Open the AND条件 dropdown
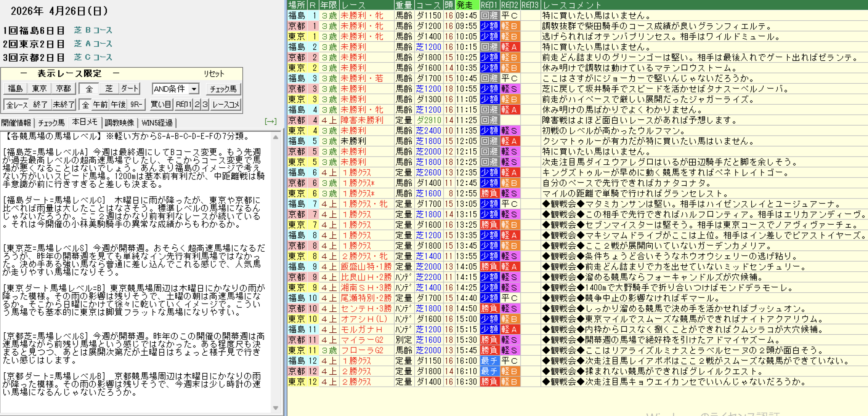868x416 pixels. [194, 89]
